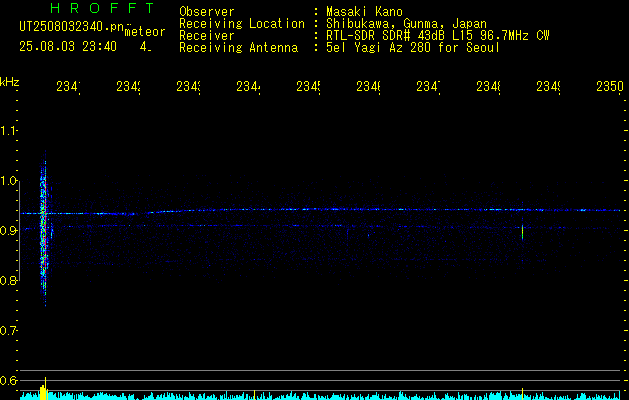Image resolution: width=629 pixels, height=400 pixels.
Task: Click the 2345 time axis marker
Action: coord(308,86)
